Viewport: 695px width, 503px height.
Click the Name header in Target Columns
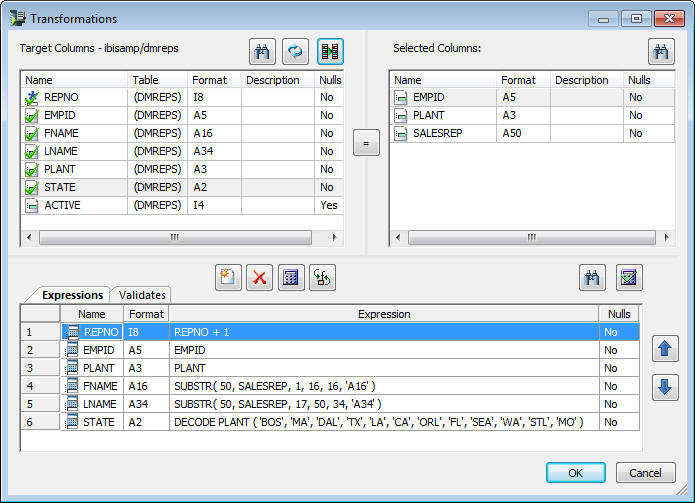pos(74,80)
